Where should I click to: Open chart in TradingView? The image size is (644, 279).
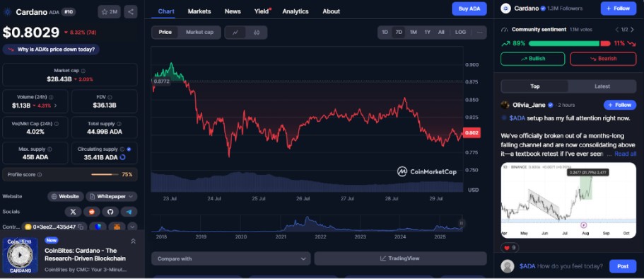click(400, 258)
